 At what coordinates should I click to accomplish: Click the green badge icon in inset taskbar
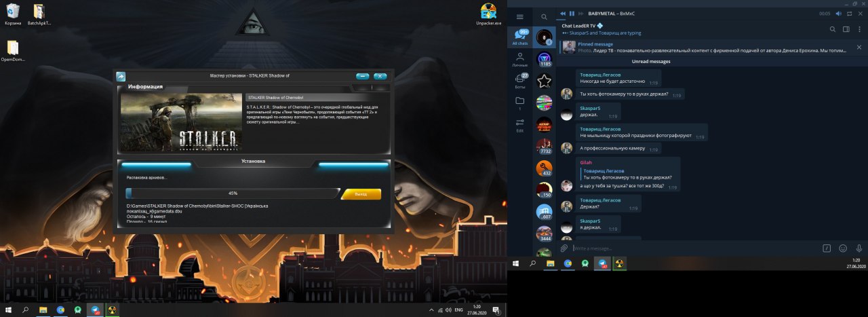pyautogui.click(x=585, y=263)
